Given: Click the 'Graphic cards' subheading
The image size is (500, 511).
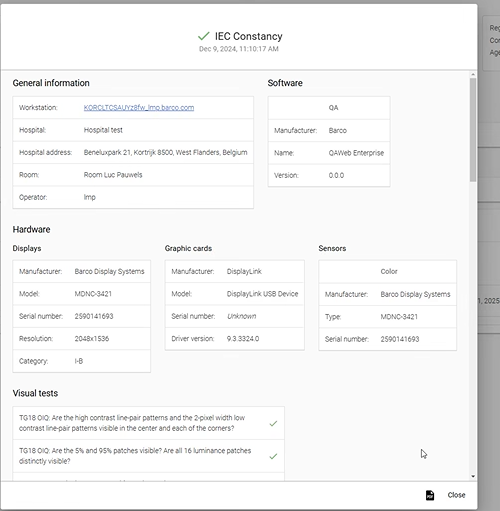Looking at the screenshot, I should pos(188,248).
